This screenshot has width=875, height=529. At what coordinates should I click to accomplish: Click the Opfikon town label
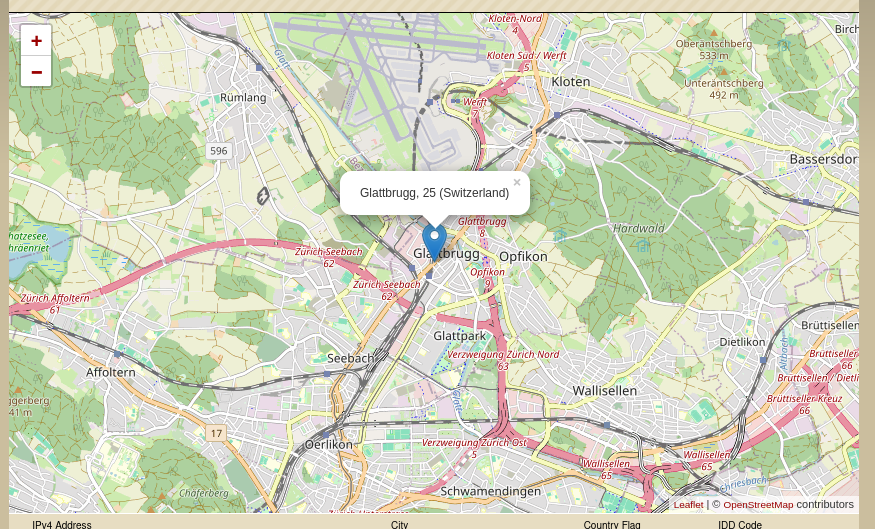523,257
